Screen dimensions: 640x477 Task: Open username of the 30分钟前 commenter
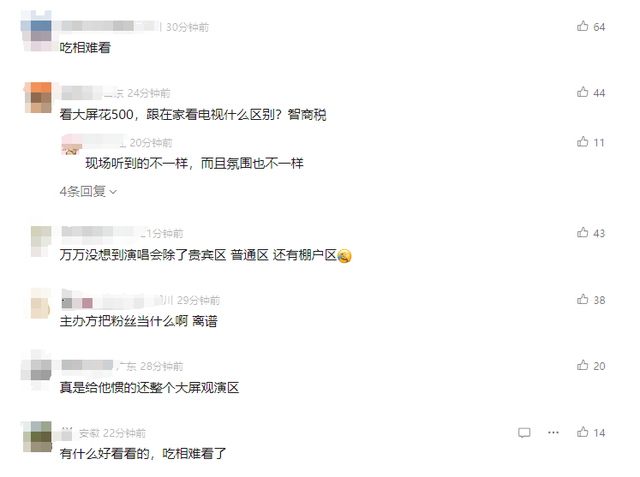coord(110,27)
